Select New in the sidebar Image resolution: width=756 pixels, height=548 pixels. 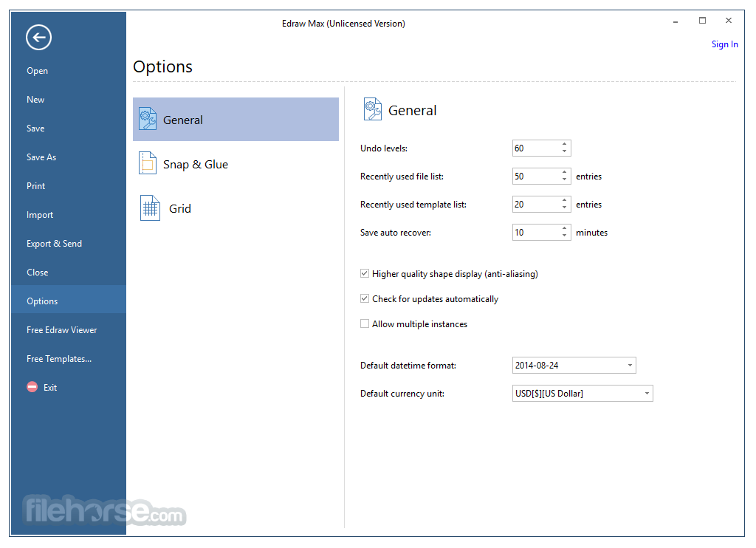pos(69,100)
